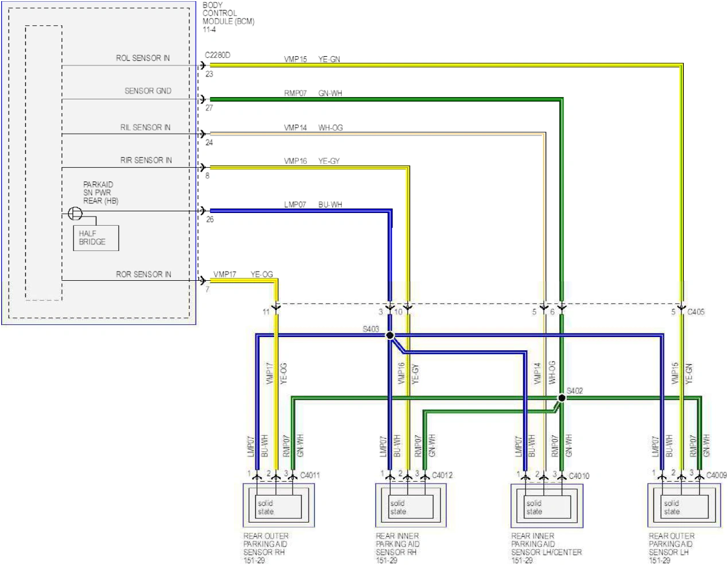Click the RIL SENSOR IN label

click(145, 127)
